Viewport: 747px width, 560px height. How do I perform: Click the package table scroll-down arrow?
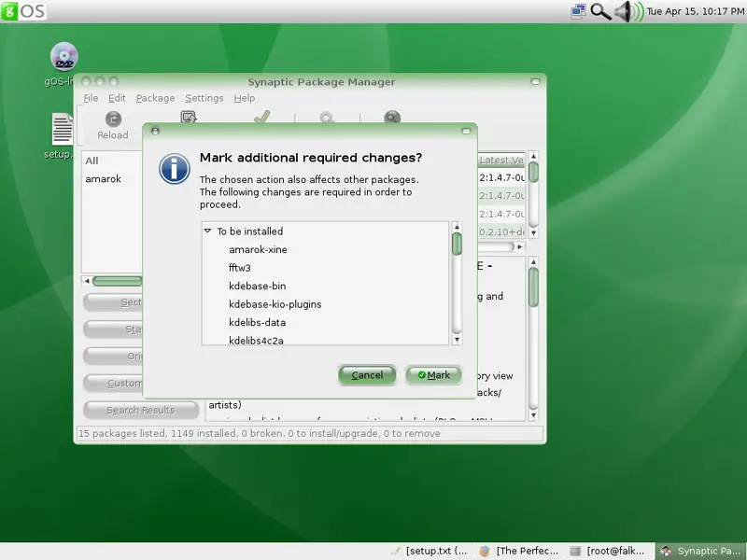(x=533, y=232)
